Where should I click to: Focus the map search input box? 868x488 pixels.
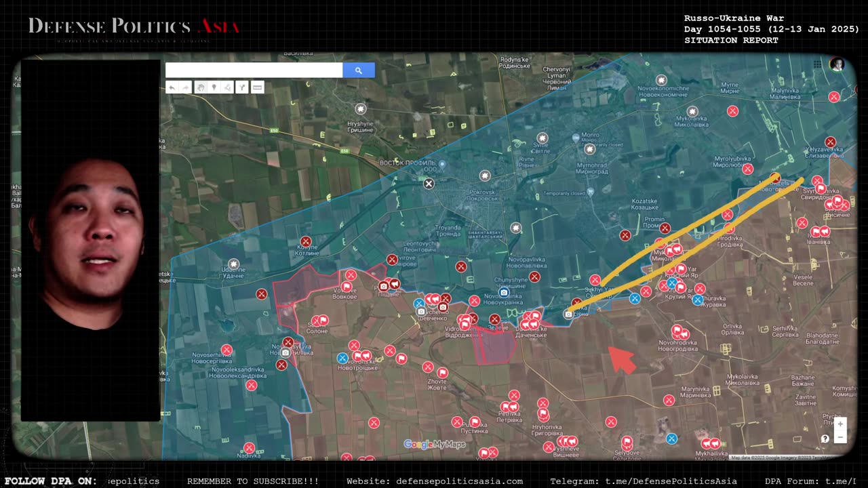tap(254, 70)
